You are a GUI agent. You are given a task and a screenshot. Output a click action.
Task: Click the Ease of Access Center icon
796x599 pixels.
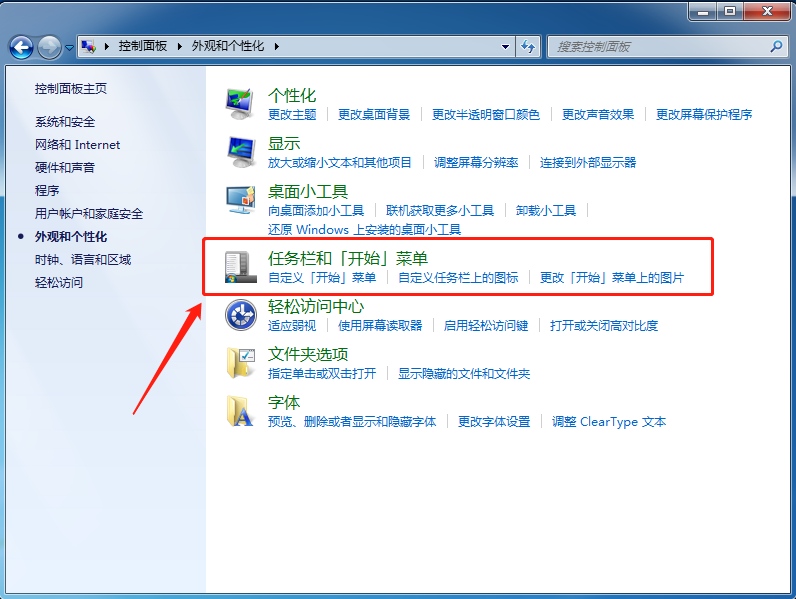tap(241, 315)
